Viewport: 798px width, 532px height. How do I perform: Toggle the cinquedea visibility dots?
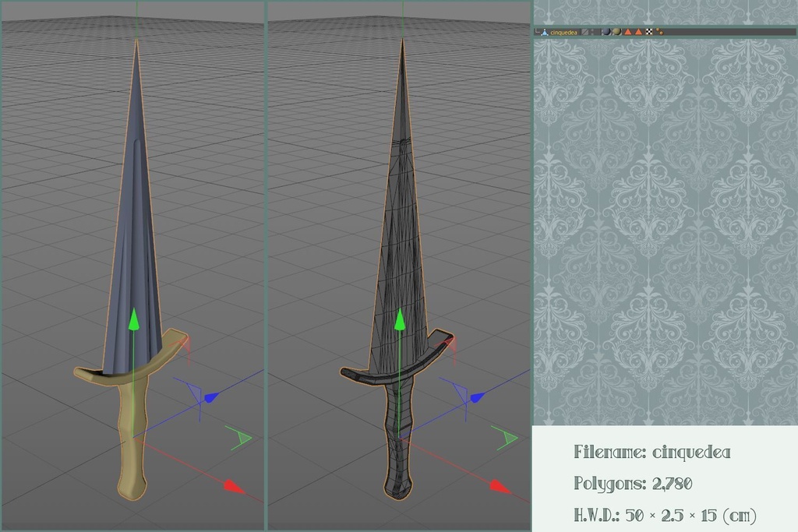click(592, 31)
